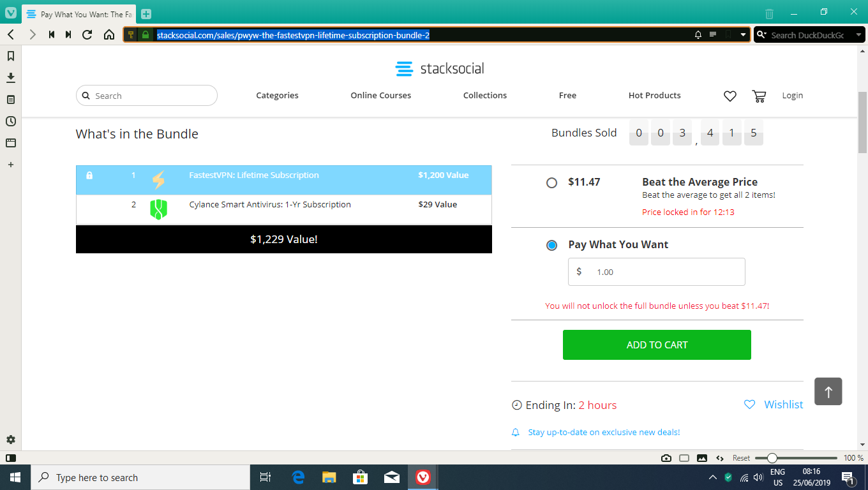The width and height of the screenshot is (868, 490).
Task: Go back one page
Action: click(x=11, y=34)
